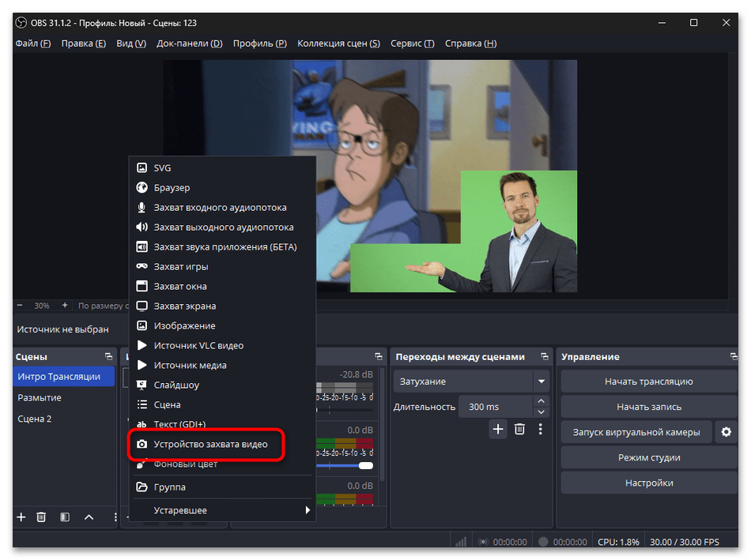Viewport: 751px width, 560px height.
Task: Zoom in preview with plus icon
Action: (65, 306)
